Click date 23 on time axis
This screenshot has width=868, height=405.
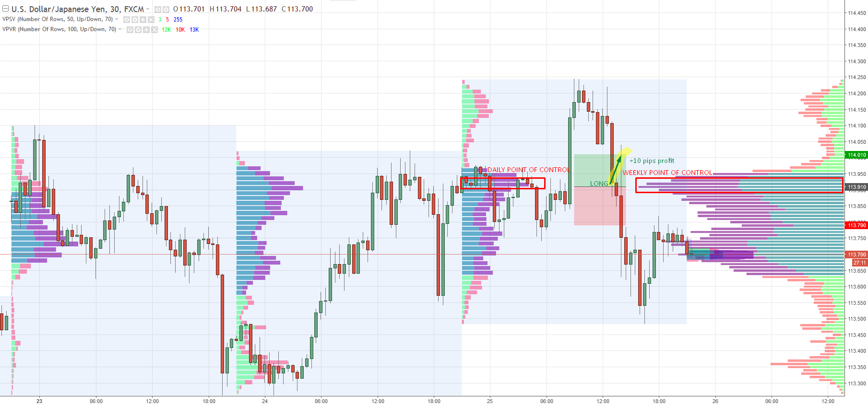pyautogui.click(x=39, y=401)
